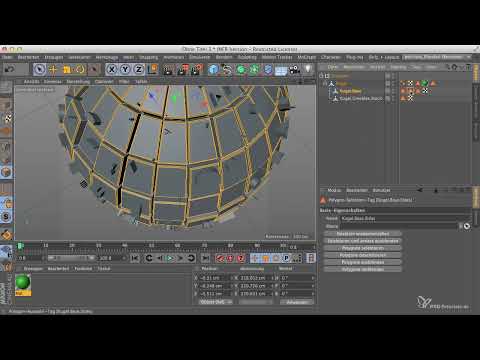
Task: Click the record keyframe button
Action: tap(220, 258)
